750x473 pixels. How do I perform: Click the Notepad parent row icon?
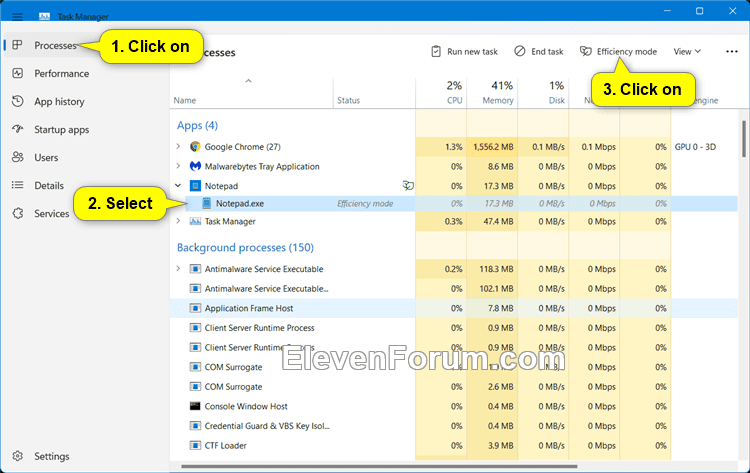(195, 186)
